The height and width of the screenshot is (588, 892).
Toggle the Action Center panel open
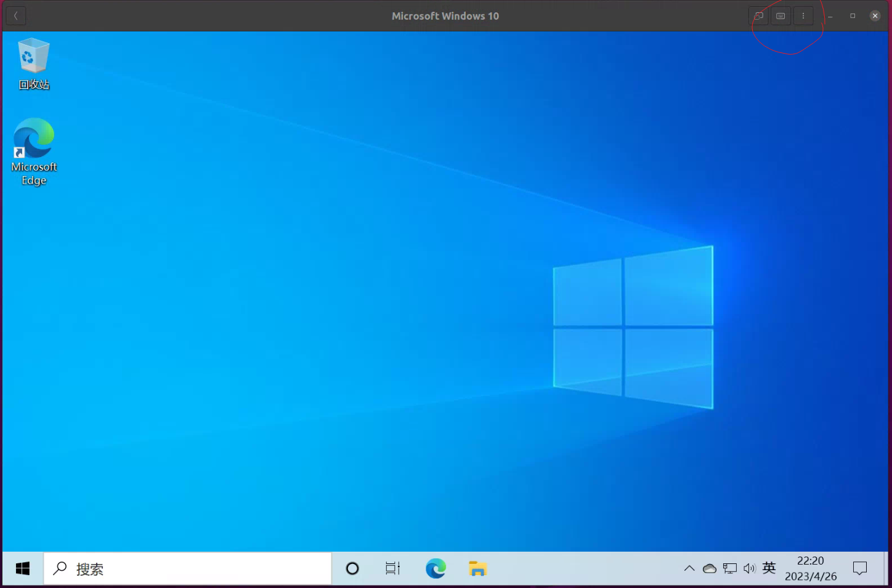click(861, 568)
